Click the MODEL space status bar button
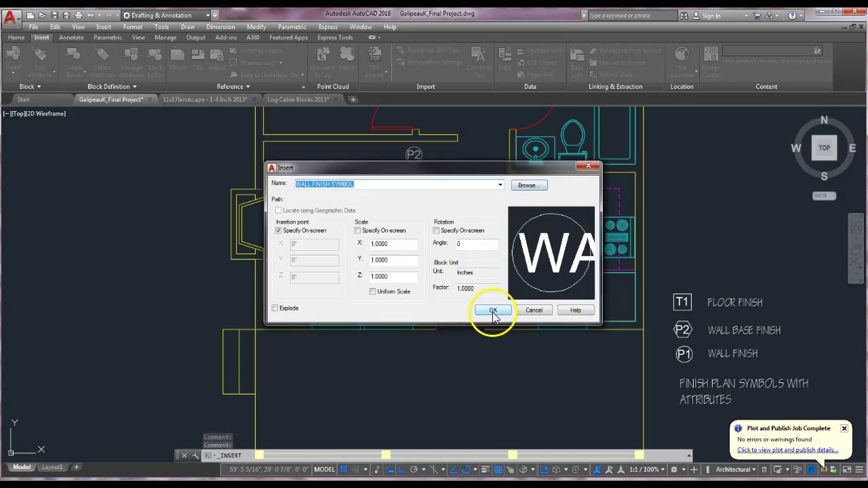The height and width of the screenshot is (488, 868). [324, 469]
